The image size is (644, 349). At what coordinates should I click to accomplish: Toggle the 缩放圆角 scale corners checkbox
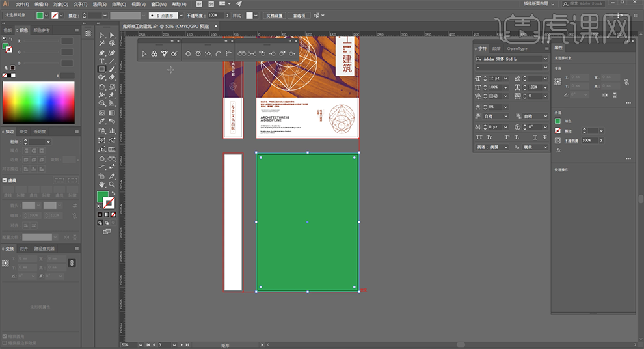click(x=5, y=337)
